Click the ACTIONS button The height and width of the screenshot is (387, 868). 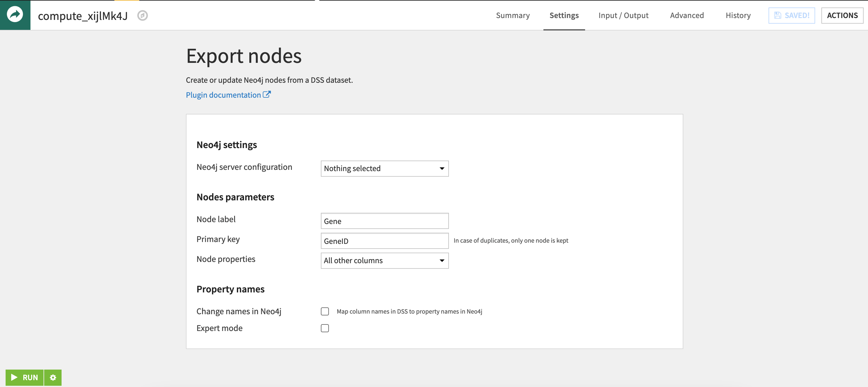(x=842, y=16)
